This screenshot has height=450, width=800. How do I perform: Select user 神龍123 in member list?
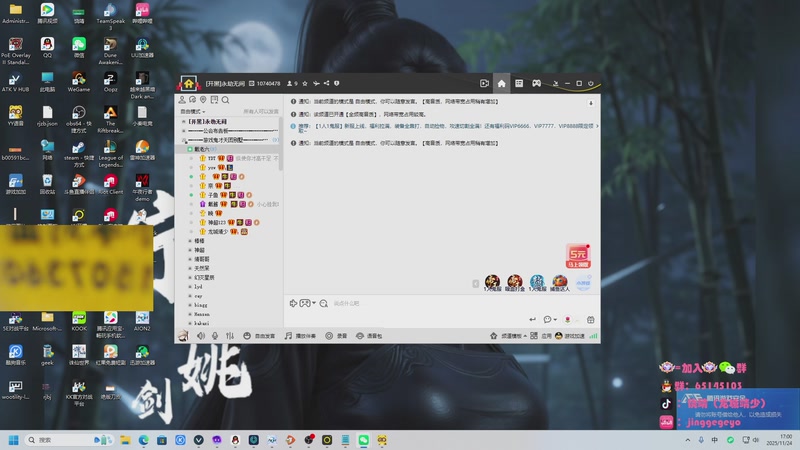point(216,222)
